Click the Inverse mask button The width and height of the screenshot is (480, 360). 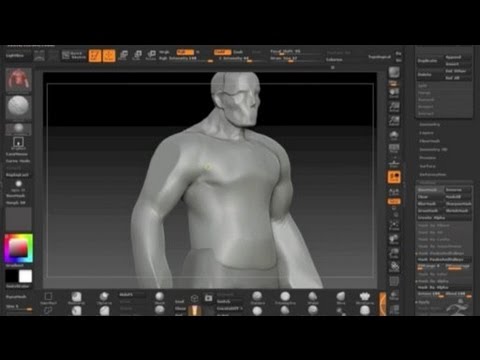click(x=458, y=190)
